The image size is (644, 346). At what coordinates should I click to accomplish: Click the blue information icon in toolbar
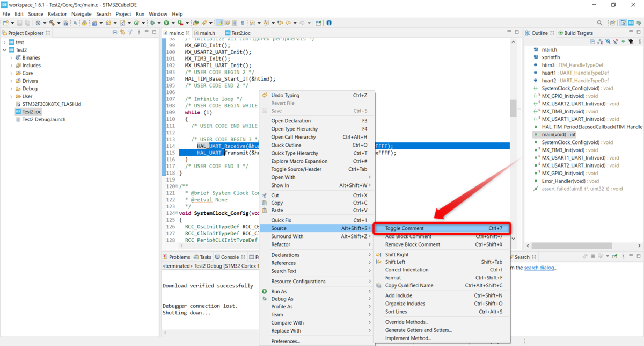click(329, 23)
